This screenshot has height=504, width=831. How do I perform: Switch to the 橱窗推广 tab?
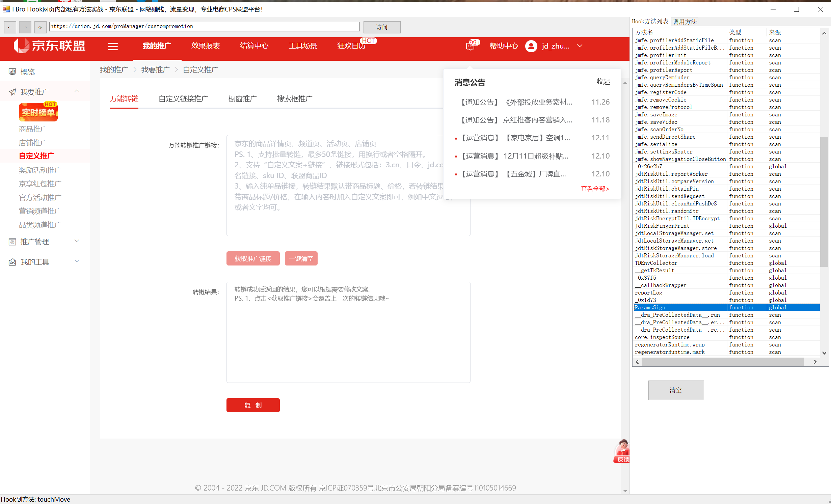click(x=243, y=99)
